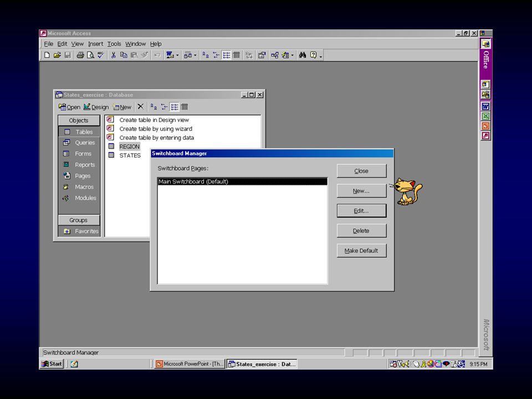Click the binoculars Find icon
This screenshot has width=532, height=399.
coord(303,55)
